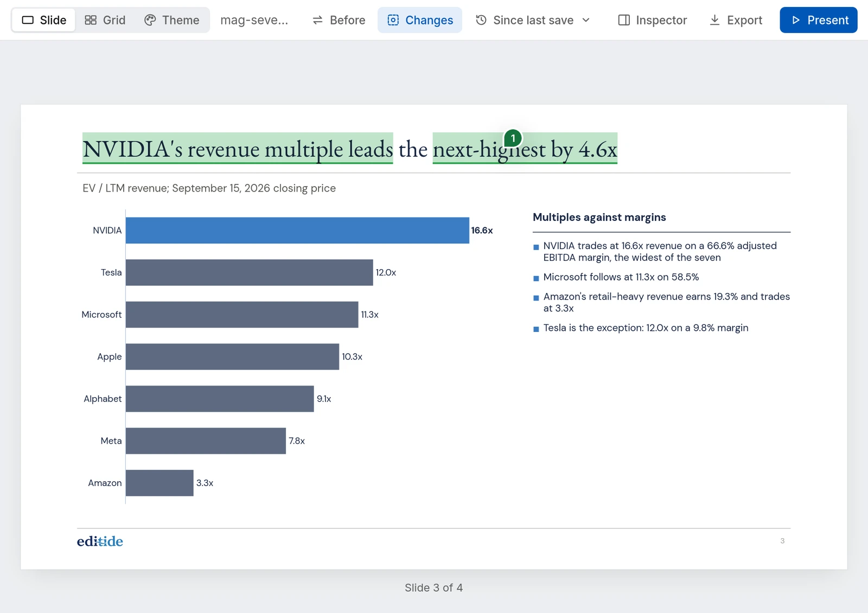Viewport: 868px width, 613px height.
Task: Click the slide page number 3
Action: pos(782,541)
